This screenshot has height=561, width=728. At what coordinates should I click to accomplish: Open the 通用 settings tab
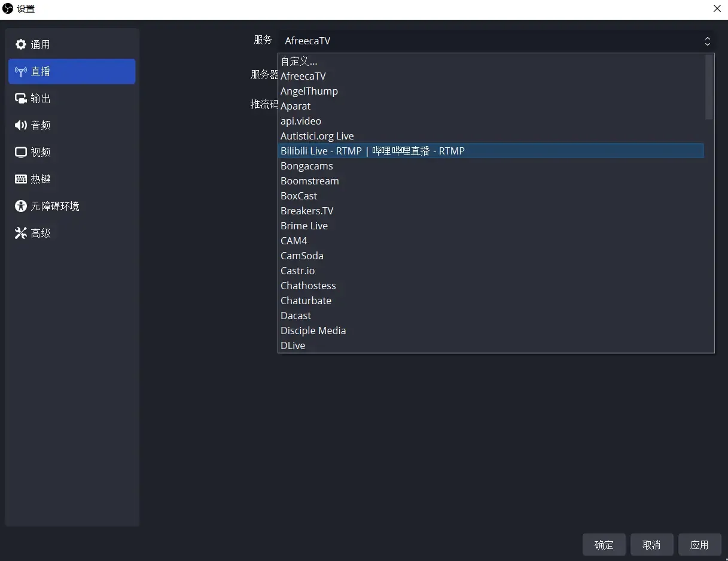(72, 44)
